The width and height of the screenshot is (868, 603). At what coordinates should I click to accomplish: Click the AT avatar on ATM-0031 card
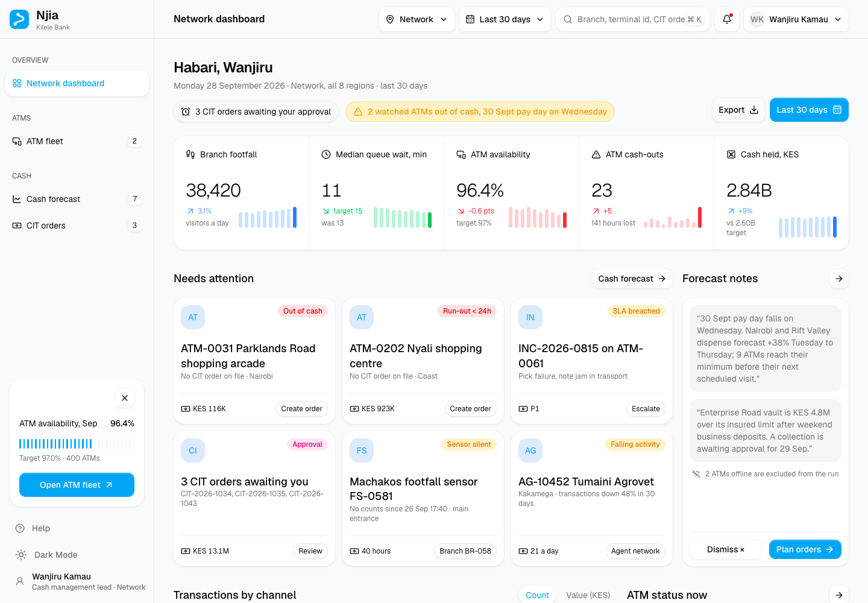pos(193,317)
